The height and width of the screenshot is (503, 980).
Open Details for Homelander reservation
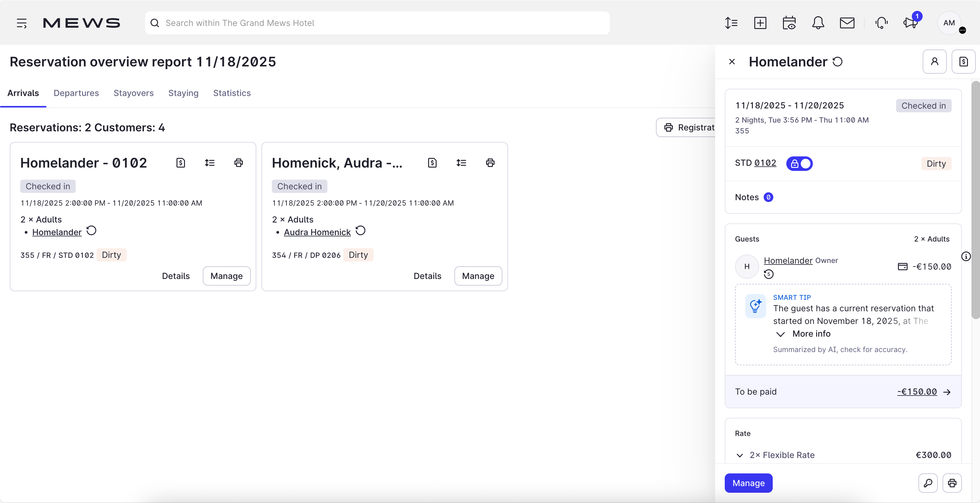tap(176, 276)
